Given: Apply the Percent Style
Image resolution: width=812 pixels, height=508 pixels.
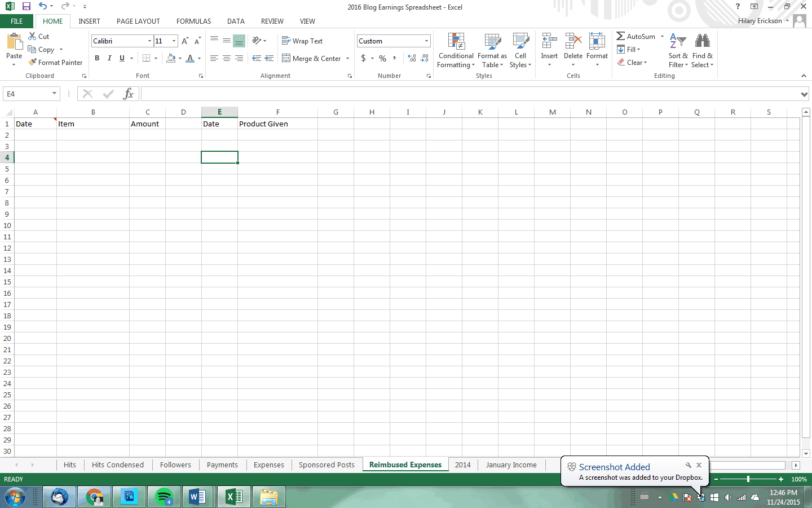Looking at the screenshot, I should (383, 58).
